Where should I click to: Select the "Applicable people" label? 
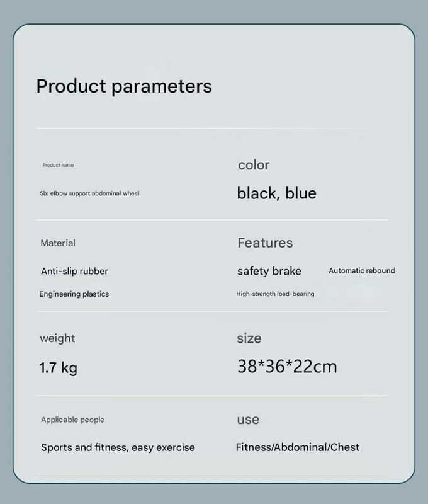(x=72, y=420)
